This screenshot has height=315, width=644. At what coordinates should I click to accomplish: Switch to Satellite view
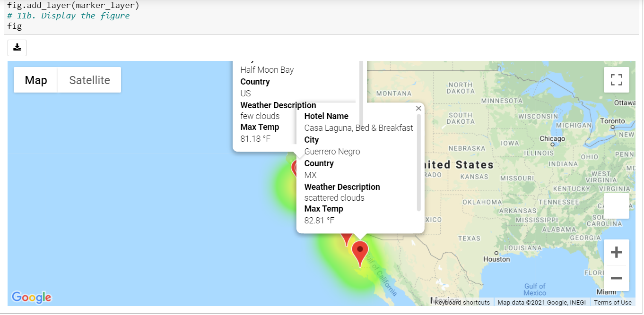coord(89,80)
